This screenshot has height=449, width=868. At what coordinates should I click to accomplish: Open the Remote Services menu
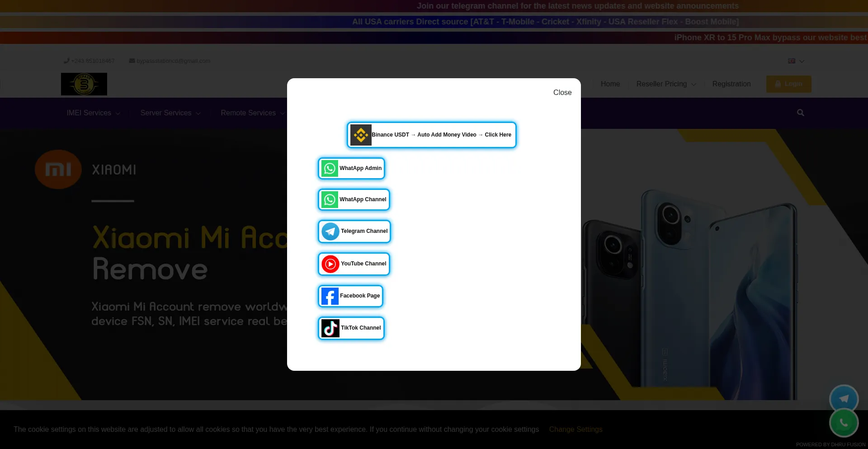[x=252, y=113]
